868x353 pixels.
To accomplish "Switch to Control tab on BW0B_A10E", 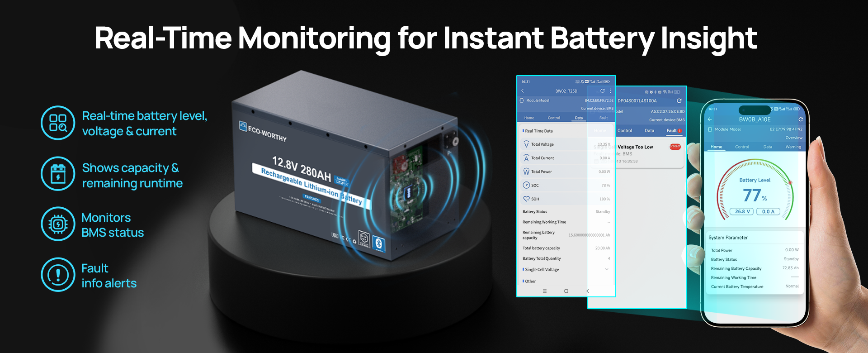I will (742, 147).
